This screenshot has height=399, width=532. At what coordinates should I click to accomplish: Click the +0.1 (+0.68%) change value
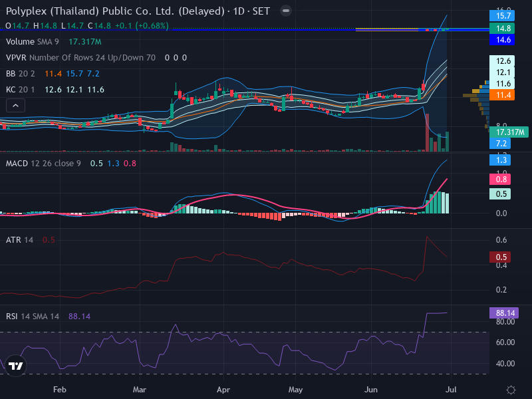coord(142,26)
